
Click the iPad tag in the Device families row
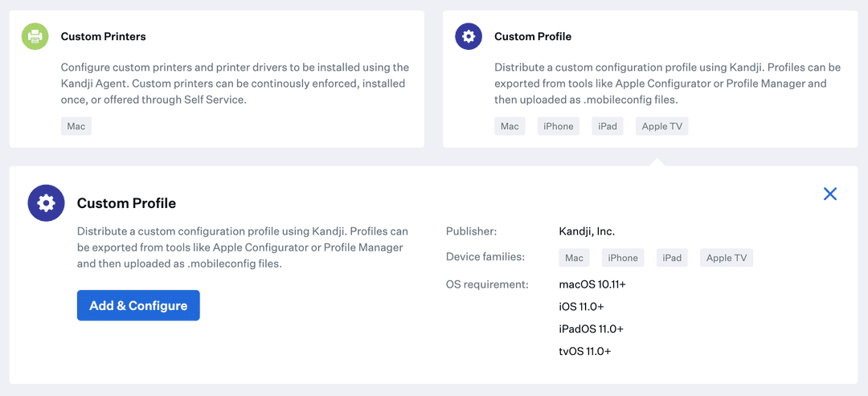[x=672, y=258]
